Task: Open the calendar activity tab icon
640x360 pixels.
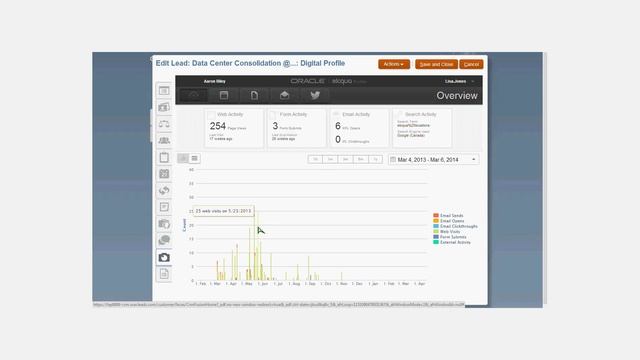Action: 224,96
